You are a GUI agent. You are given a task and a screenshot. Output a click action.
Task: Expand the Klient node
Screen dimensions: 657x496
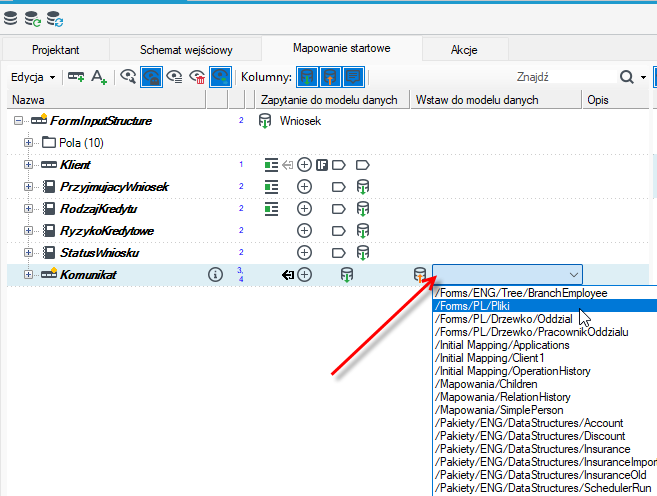28,164
